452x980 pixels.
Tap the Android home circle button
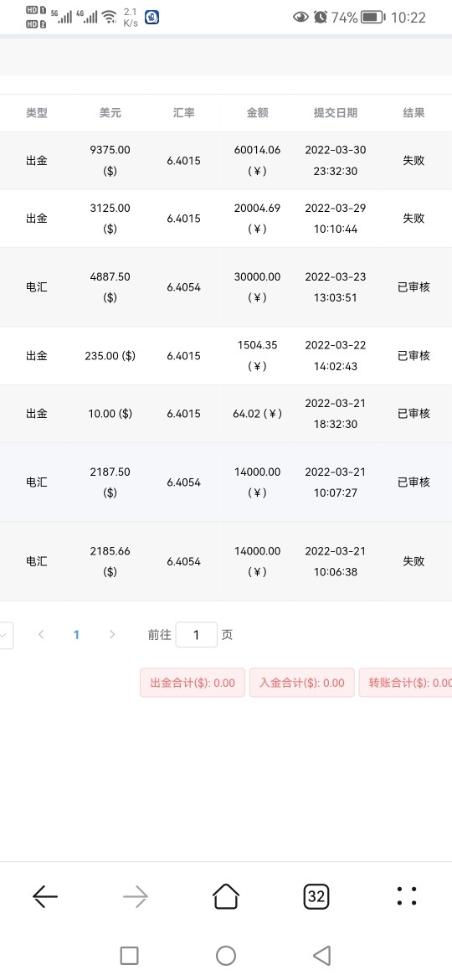tap(226, 956)
